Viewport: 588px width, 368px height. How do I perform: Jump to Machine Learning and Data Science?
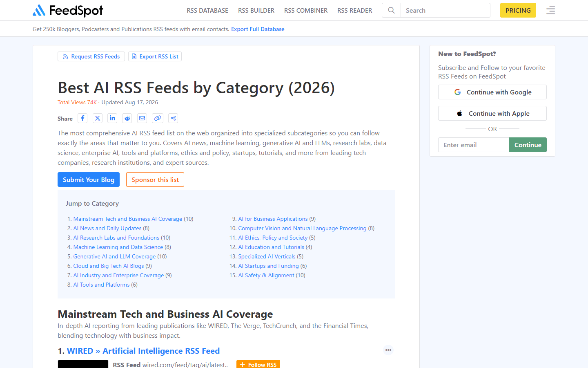[x=118, y=247]
